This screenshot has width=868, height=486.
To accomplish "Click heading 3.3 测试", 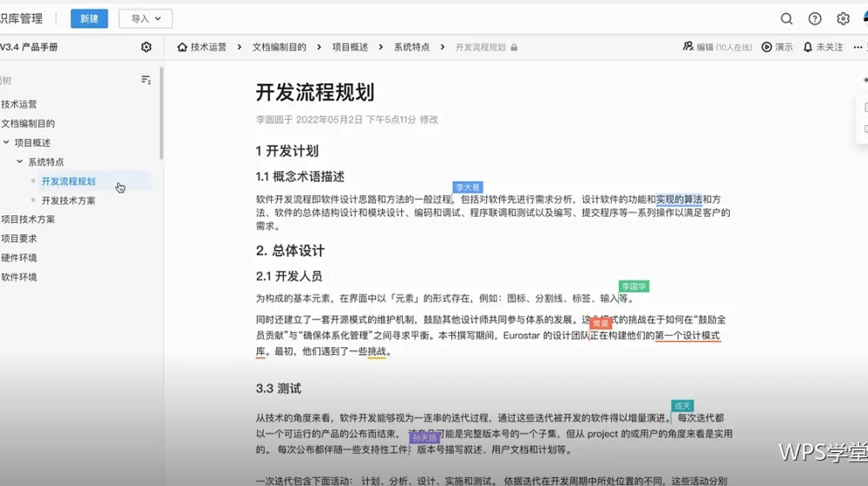I will coord(279,389).
